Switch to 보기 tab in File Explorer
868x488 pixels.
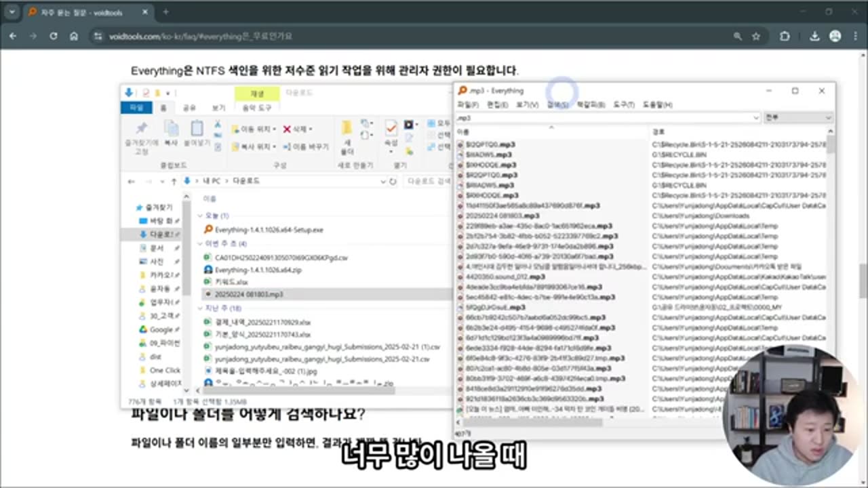pyautogui.click(x=218, y=108)
